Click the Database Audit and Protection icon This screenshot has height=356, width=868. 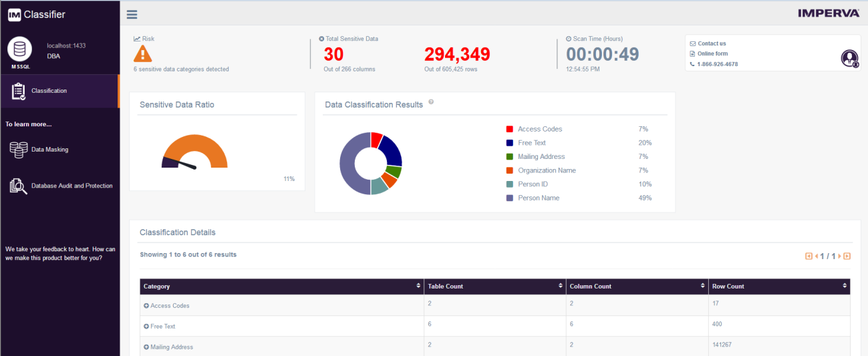(x=19, y=186)
